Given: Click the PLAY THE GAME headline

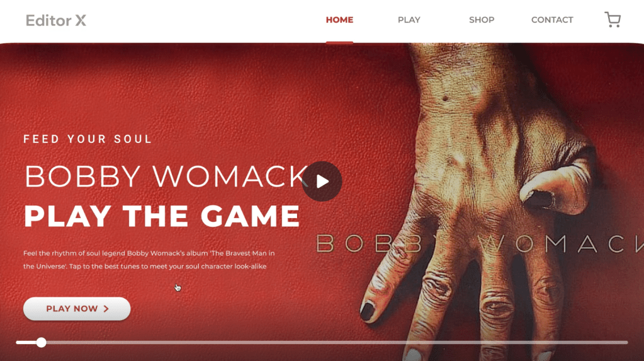Looking at the screenshot, I should click(x=162, y=216).
